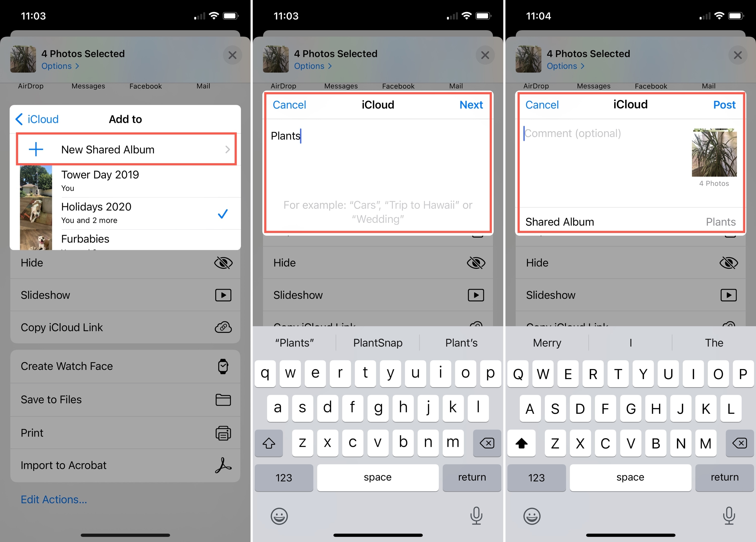This screenshot has height=542, width=756.
Task: Tap Post to share photos to iCloud
Action: point(724,105)
